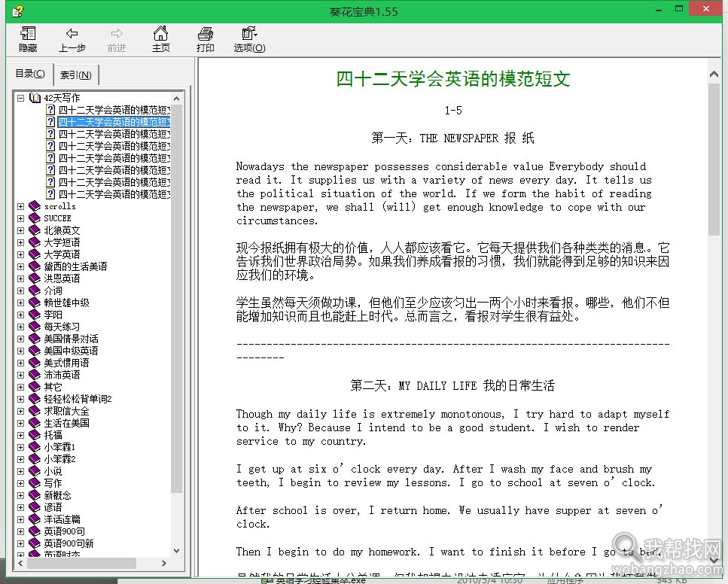Click the tree panel scroll-up arrow
The image size is (728, 584).
(176, 99)
